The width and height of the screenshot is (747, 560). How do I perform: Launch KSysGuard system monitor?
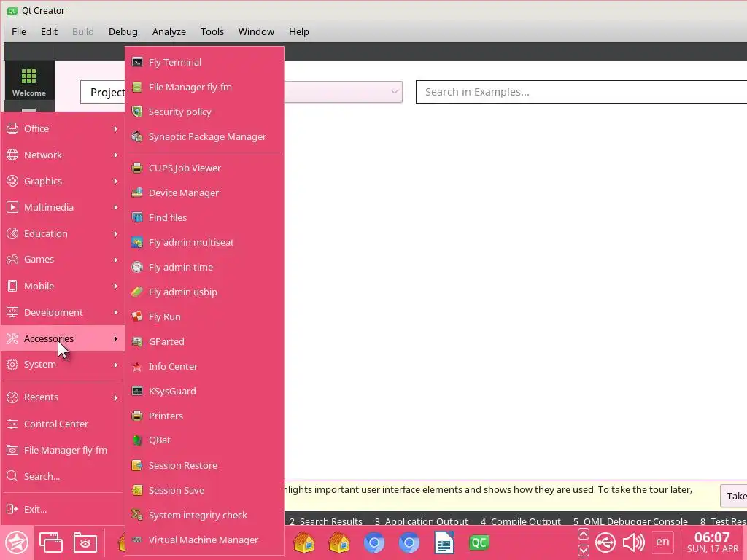[x=204, y=391]
